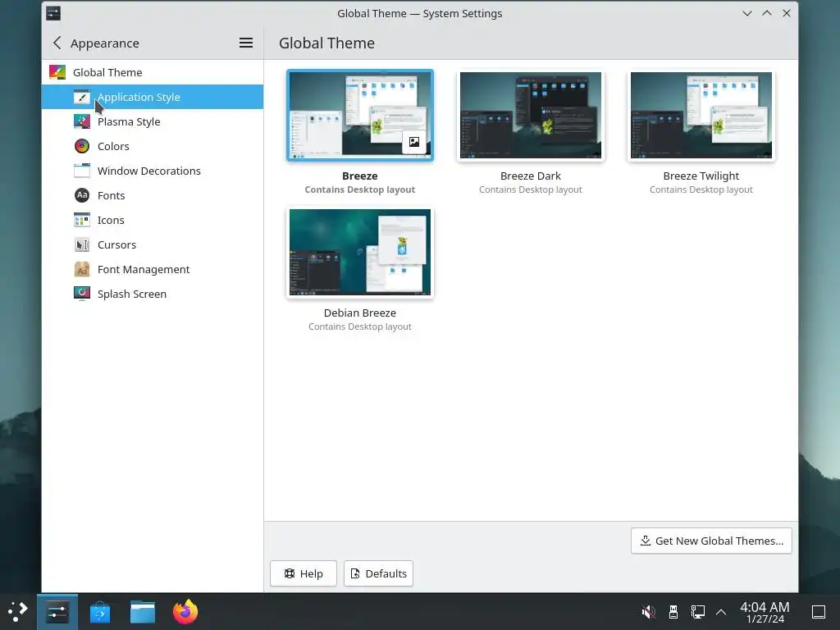840x630 pixels.
Task: Minimize the System Settings window
Action: pos(747,13)
